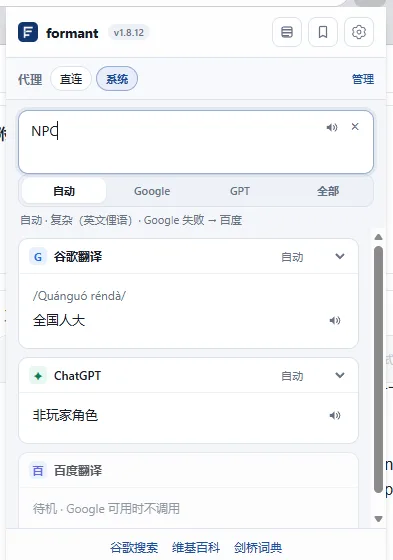
Task: Open the history list icon button
Action: tap(287, 32)
